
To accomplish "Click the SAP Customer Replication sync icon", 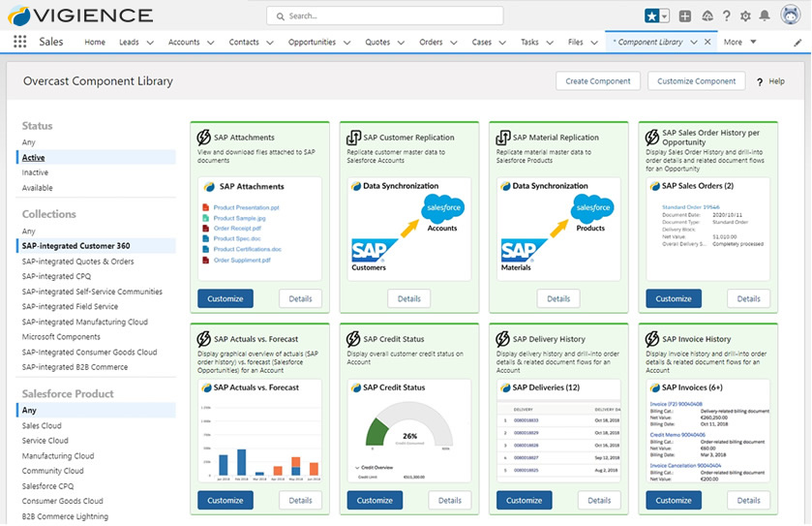I will point(353,138).
